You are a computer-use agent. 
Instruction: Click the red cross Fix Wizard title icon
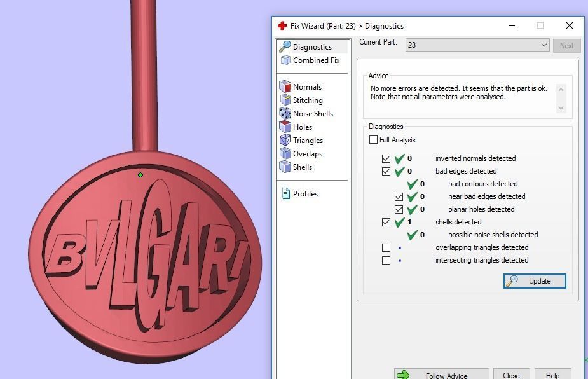(x=282, y=25)
